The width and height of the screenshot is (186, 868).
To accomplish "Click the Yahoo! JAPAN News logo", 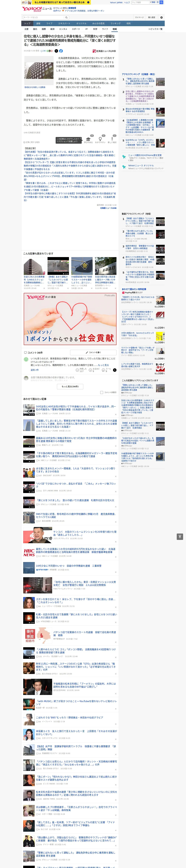I will pos(37,9).
